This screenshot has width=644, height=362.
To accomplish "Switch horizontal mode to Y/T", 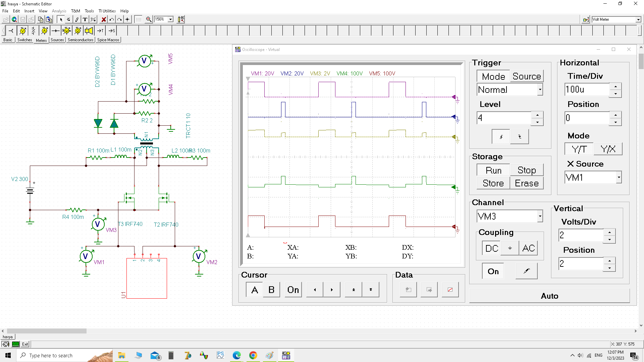I will coord(579,149).
